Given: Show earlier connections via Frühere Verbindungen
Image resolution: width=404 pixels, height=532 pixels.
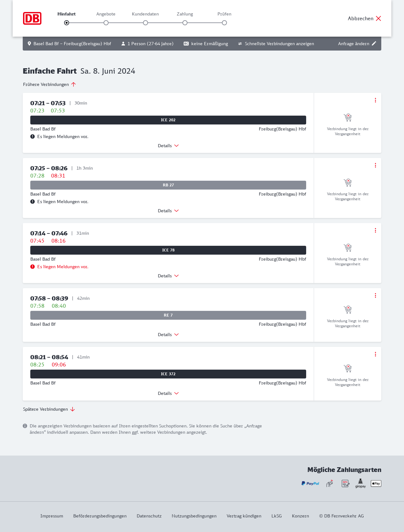Looking at the screenshot, I should click(50, 84).
